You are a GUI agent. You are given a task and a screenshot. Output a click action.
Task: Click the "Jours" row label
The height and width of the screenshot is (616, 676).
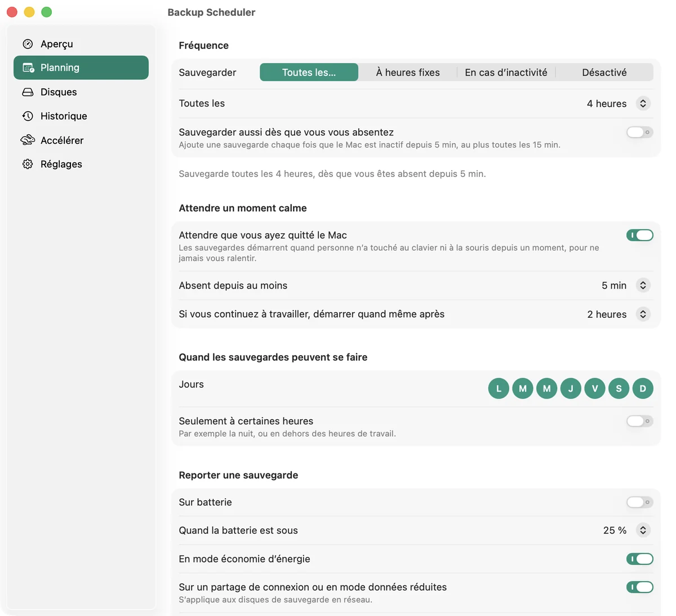pos(192,384)
